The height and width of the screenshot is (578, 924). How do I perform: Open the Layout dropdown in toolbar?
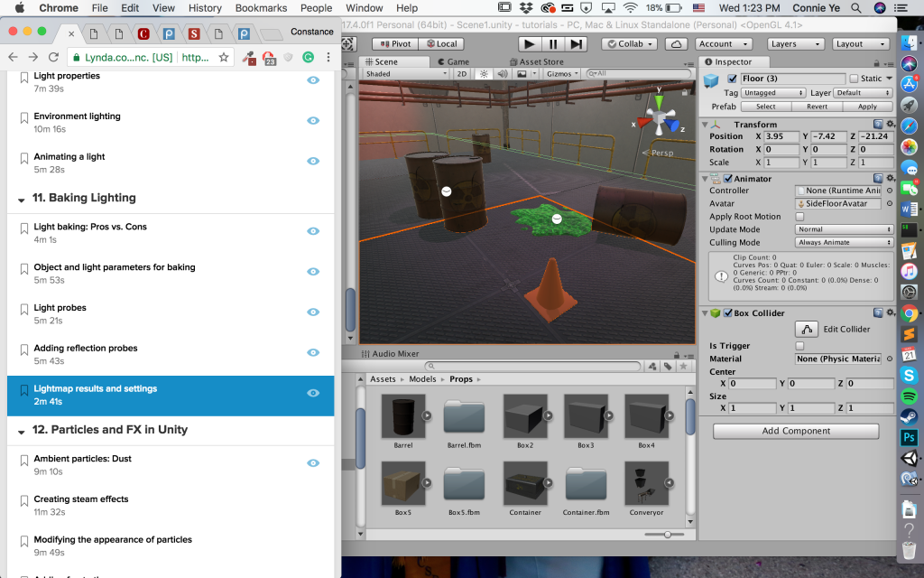tap(861, 43)
